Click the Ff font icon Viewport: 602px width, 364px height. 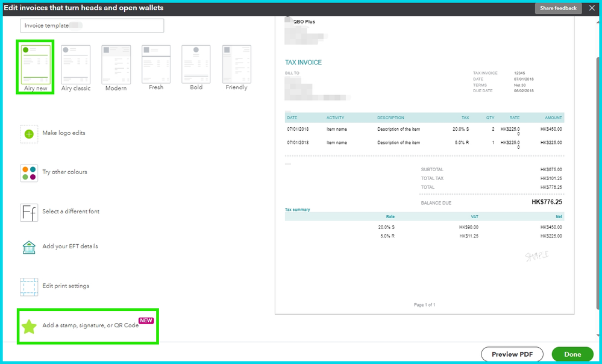pos(29,212)
